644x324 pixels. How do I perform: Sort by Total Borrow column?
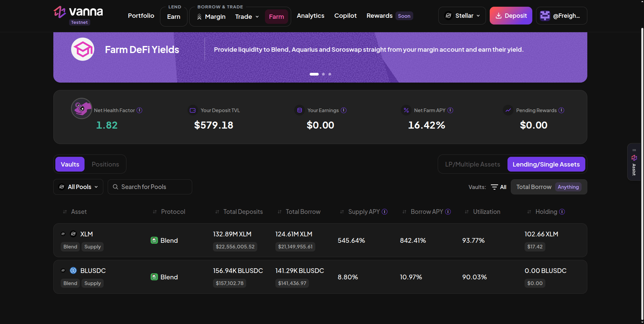[x=299, y=212]
